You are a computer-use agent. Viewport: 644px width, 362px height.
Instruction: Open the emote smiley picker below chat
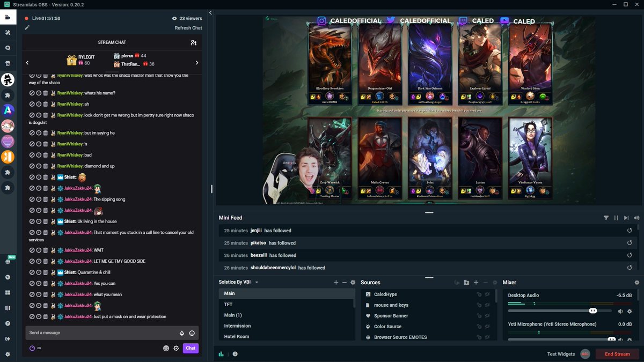pyautogui.click(x=166, y=348)
